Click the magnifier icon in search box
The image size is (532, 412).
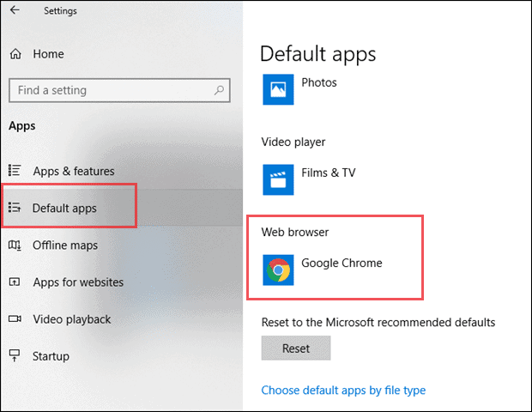click(x=221, y=90)
